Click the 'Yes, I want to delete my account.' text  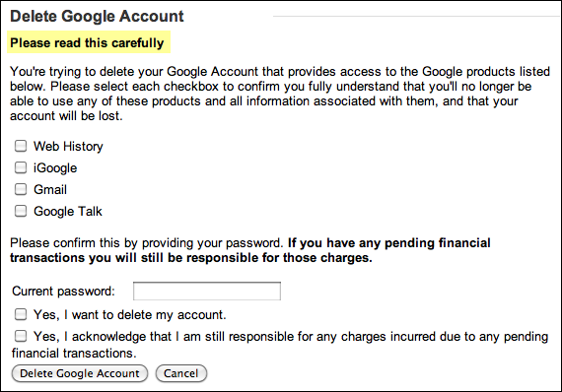(x=130, y=315)
